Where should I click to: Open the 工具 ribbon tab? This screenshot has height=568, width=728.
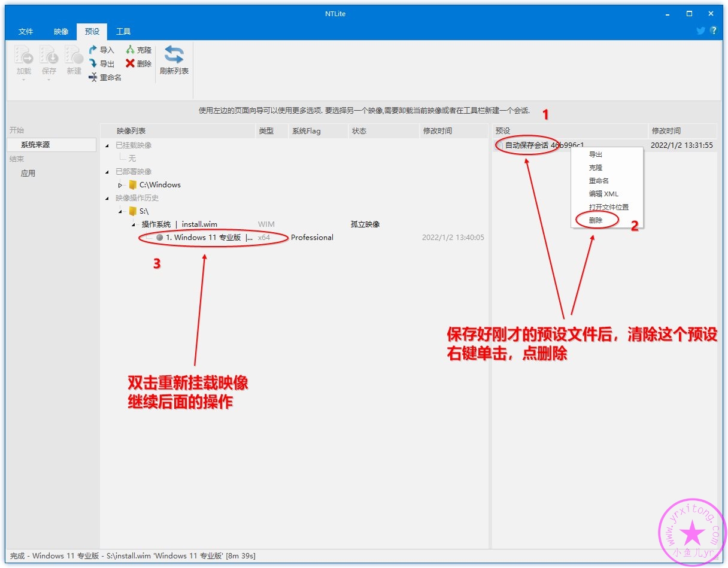[x=123, y=32]
